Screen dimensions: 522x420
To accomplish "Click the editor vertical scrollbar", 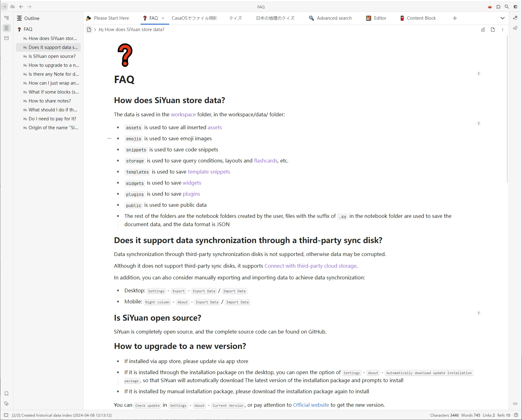I will click(x=507, y=109).
